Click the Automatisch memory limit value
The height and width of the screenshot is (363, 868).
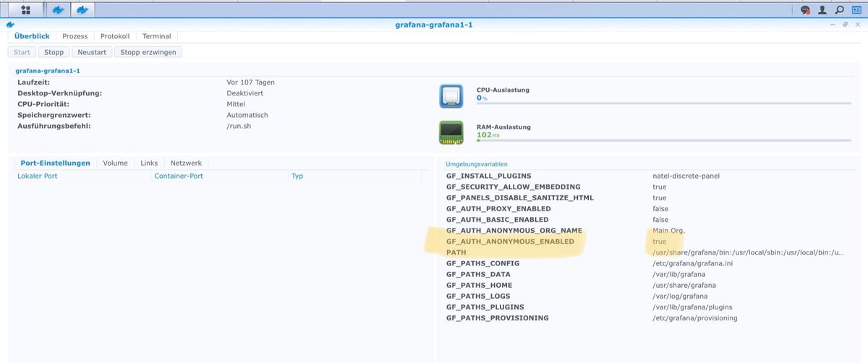tap(247, 115)
